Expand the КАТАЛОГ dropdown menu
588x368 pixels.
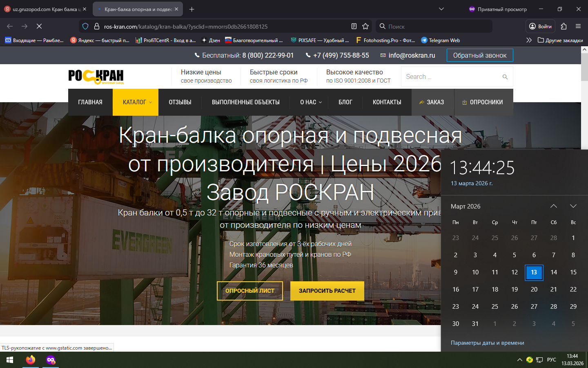137,102
